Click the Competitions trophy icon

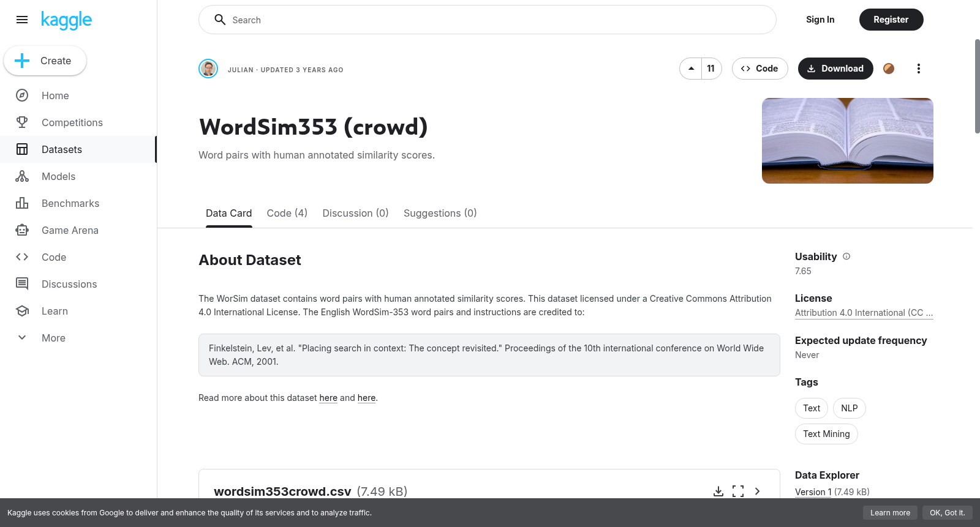click(x=22, y=122)
